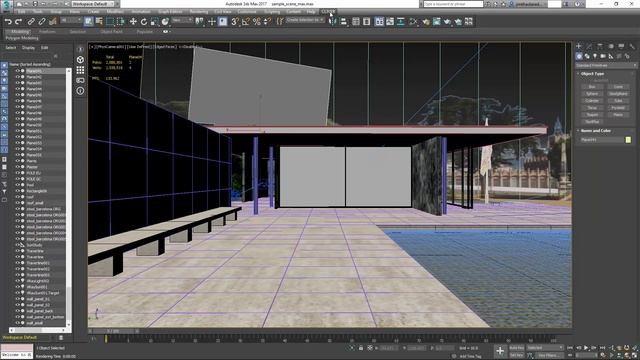The image size is (640, 360).
Task: Hide the roof_small object via eye icon
Action: 18,203
